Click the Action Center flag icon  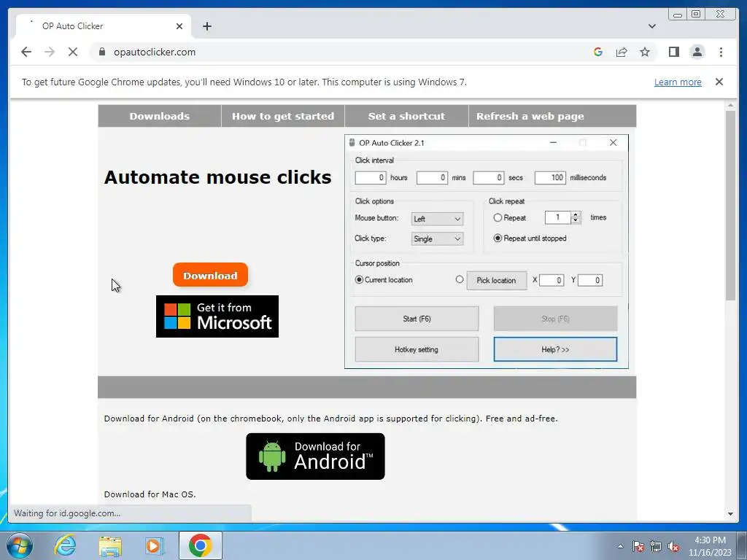point(638,546)
